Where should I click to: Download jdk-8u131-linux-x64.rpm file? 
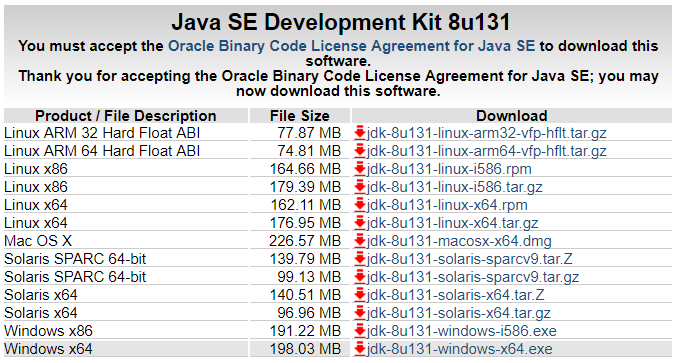click(447, 205)
